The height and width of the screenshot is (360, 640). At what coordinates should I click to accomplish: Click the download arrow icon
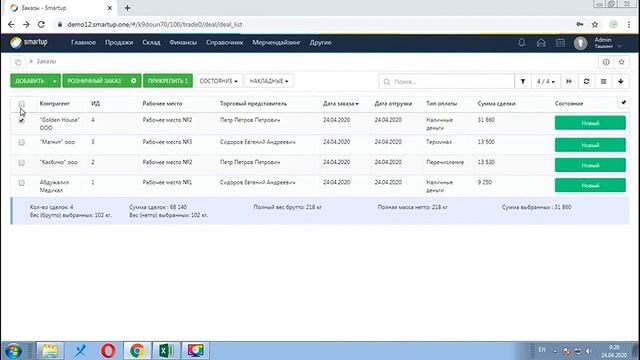point(620,81)
